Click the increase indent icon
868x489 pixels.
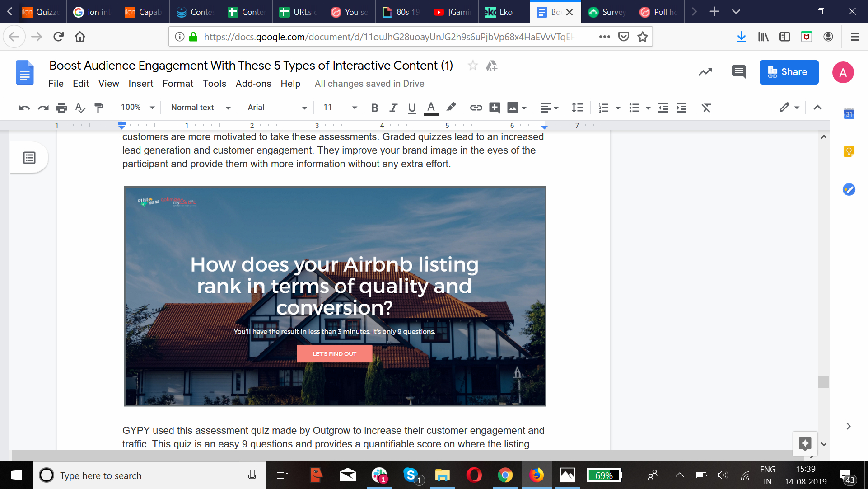pyautogui.click(x=681, y=108)
